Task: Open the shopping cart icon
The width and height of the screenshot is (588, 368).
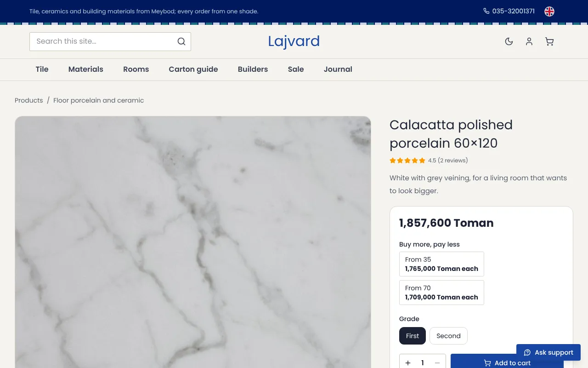Action: point(549,41)
